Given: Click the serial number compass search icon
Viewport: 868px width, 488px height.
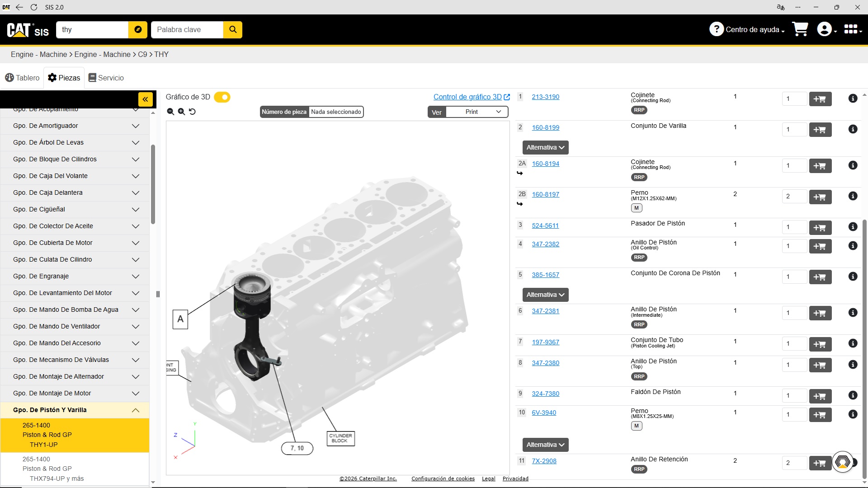Looking at the screenshot, I should click(x=138, y=29).
